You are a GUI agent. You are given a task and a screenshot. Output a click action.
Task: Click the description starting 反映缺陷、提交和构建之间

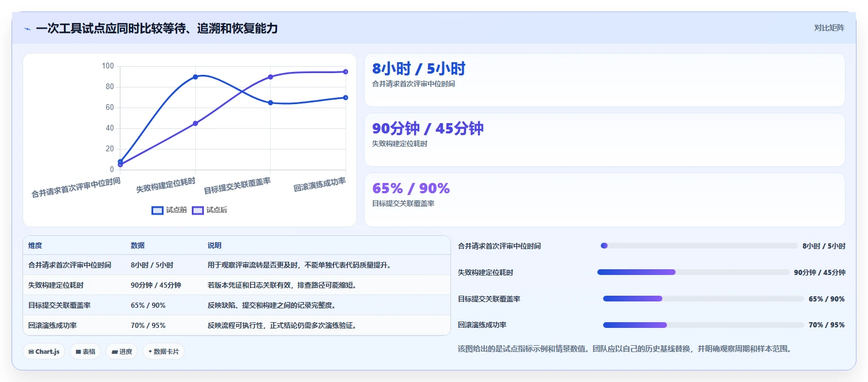coord(272,305)
